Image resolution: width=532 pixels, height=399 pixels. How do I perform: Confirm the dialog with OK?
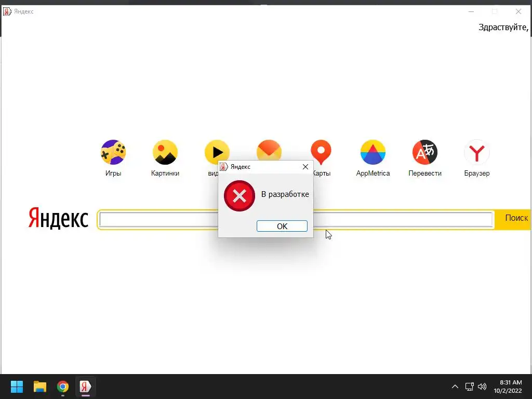(x=282, y=226)
